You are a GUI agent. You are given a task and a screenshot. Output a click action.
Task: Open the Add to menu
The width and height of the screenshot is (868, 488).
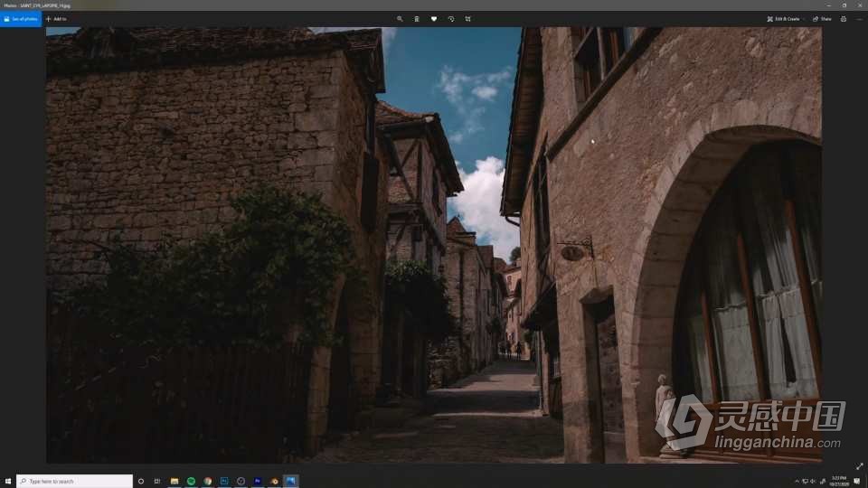56,19
